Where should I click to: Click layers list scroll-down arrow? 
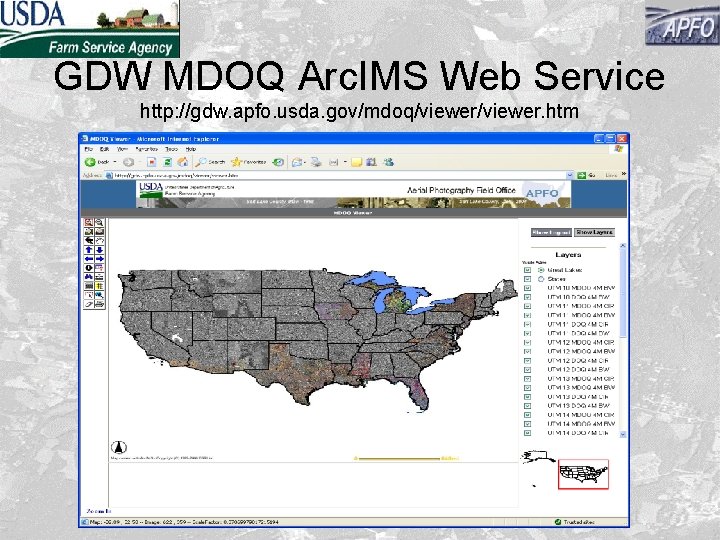(623, 434)
